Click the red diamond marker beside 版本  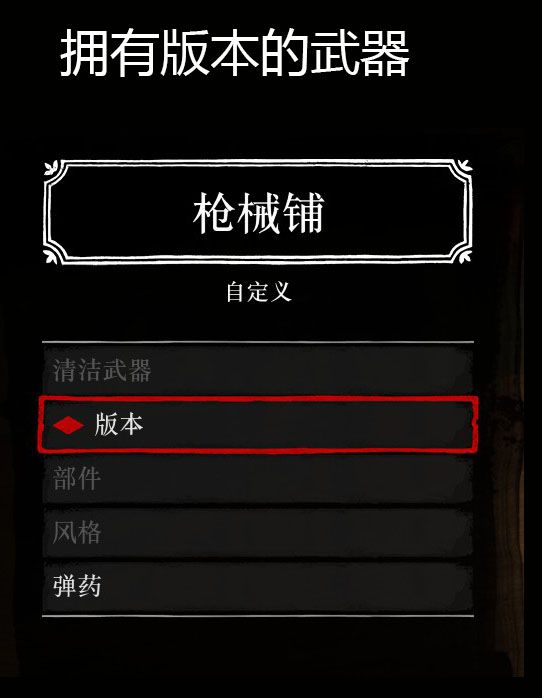(68, 426)
